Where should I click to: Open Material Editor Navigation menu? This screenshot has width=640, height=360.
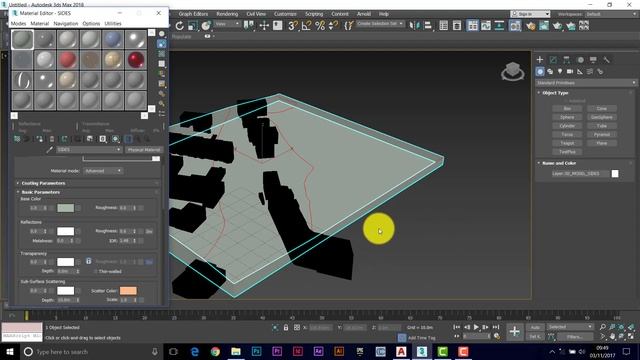pyautogui.click(x=65, y=24)
